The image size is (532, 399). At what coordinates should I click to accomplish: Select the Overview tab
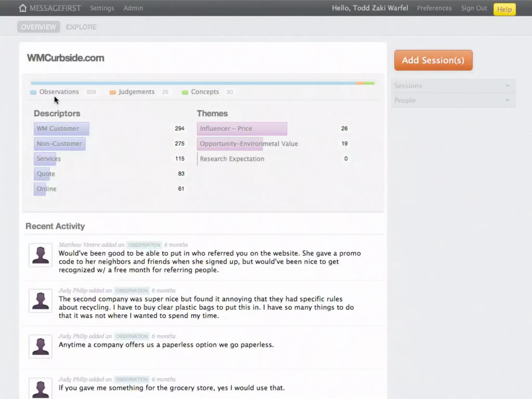pyautogui.click(x=39, y=27)
